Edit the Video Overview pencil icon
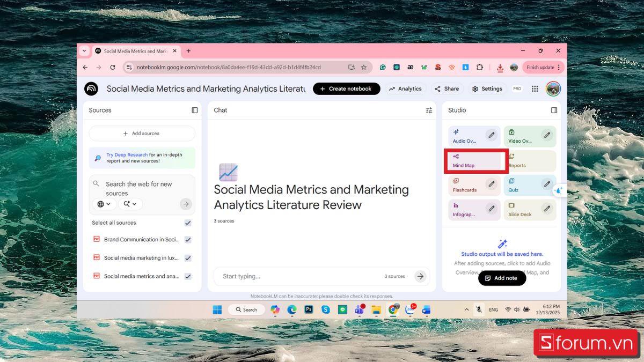The width and height of the screenshot is (644, 362). (547, 135)
